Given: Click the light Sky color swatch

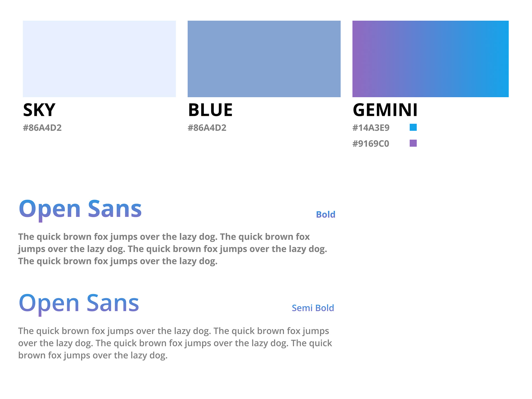Looking at the screenshot, I should pos(99,59).
